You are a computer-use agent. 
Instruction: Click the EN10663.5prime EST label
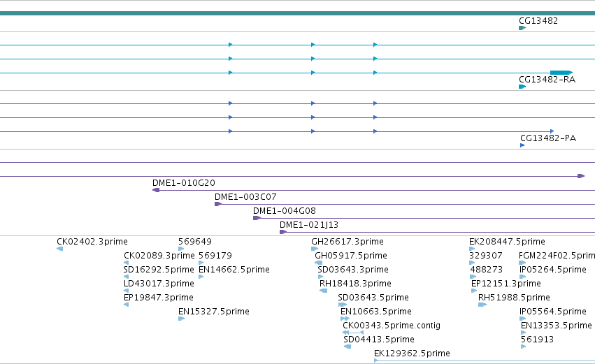(x=376, y=312)
